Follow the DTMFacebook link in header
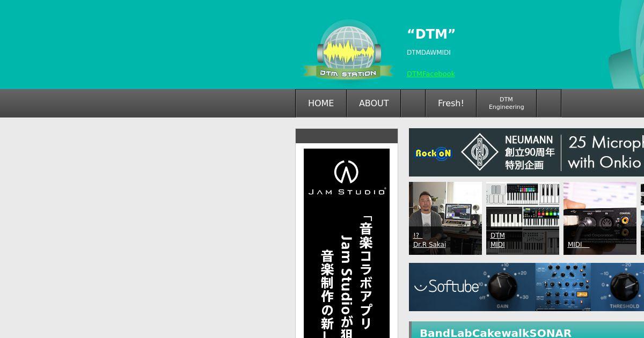 [x=430, y=74]
